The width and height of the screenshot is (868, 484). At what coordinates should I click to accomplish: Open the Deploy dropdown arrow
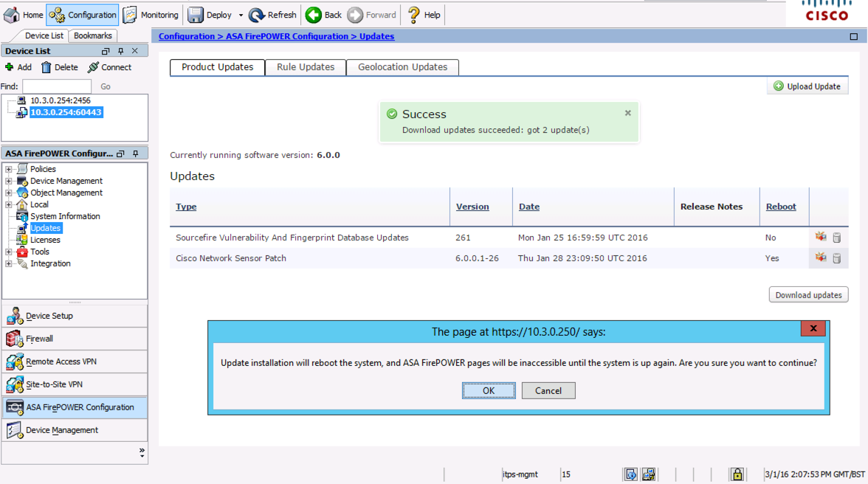click(241, 15)
